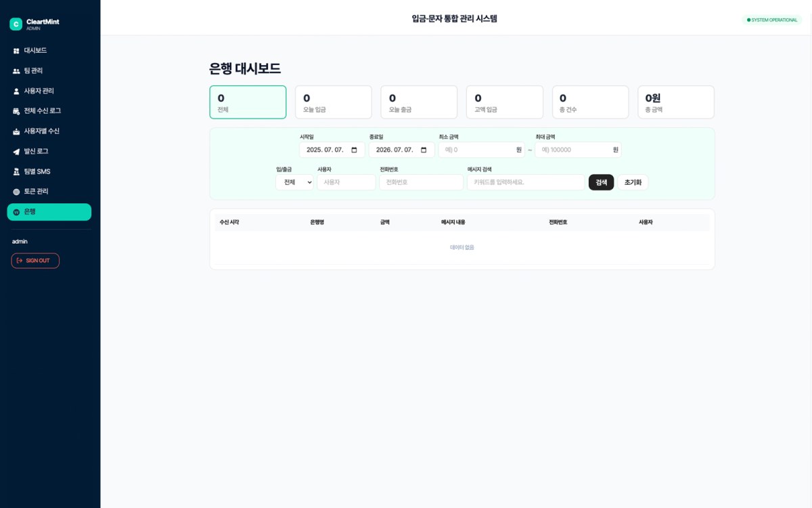Screen dimensions: 812x508
Task: Click the 대시보드 grid icon in sidebar
Action: [x=16, y=51]
